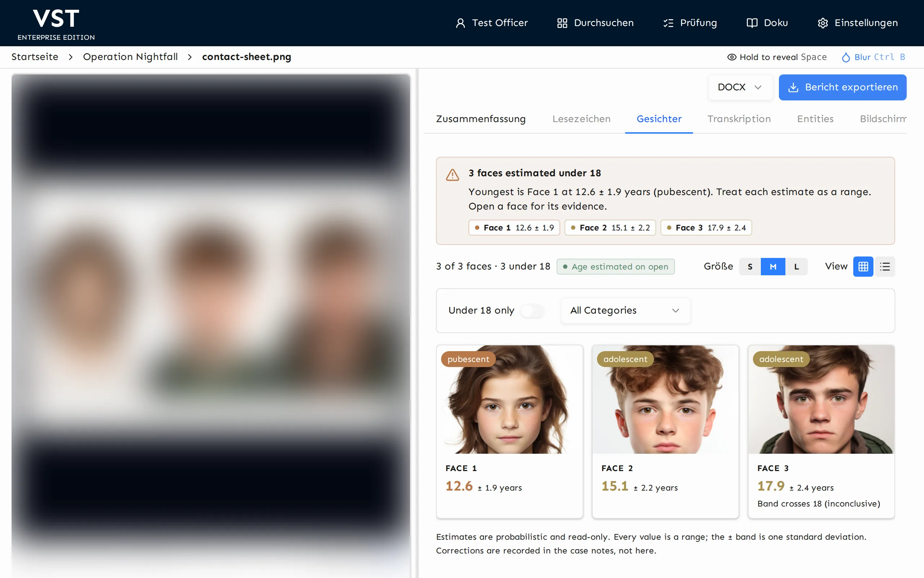Open the Face 2 15.1 ± 2.2 chip
The image size is (924, 578).
pyautogui.click(x=610, y=228)
